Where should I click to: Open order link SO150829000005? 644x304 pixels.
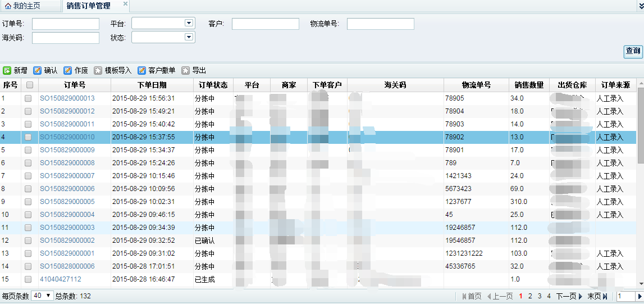pos(67,202)
